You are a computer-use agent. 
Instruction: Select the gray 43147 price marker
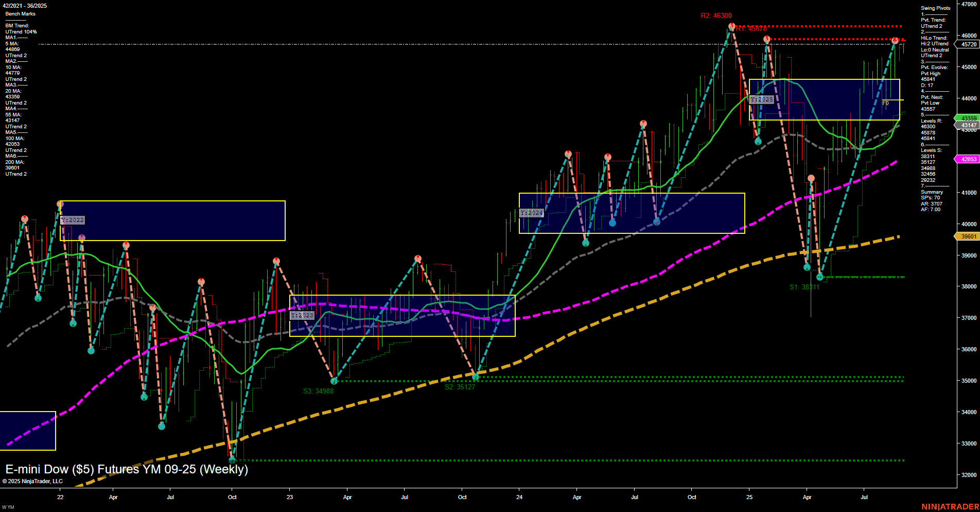tap(968, 125)
